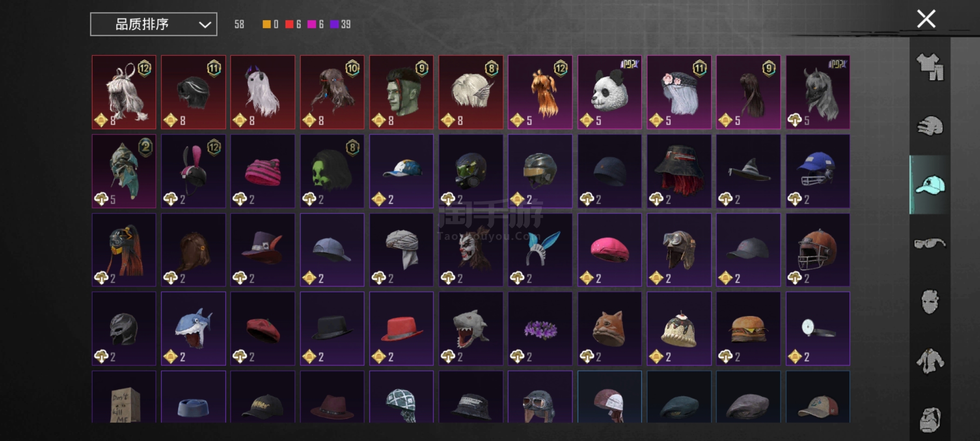Open the bottom stone-face category icon

pyautogui.click(x=930, y=419)
